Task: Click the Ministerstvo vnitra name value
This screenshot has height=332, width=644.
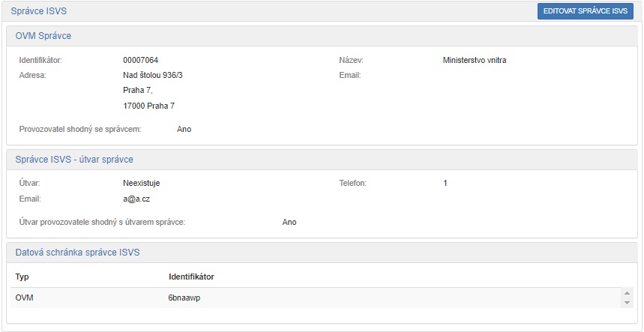Action: point(475,60)
